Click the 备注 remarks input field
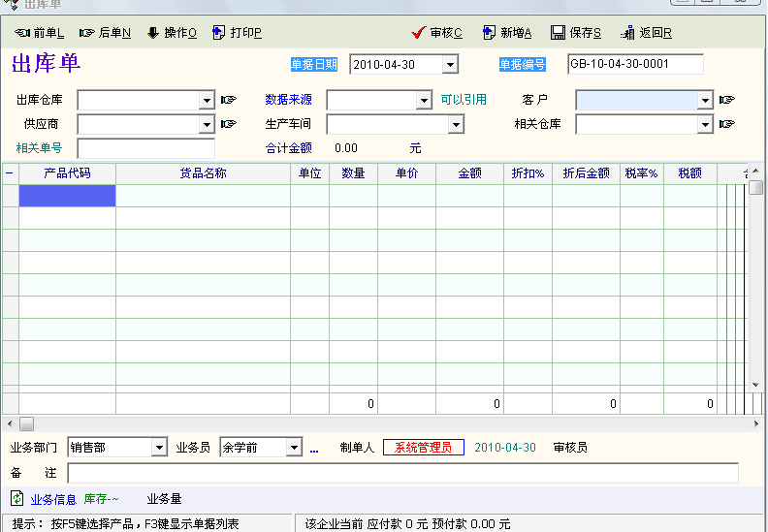The height and width of the screenshot is (532, 768). click(x=402, y=473)
